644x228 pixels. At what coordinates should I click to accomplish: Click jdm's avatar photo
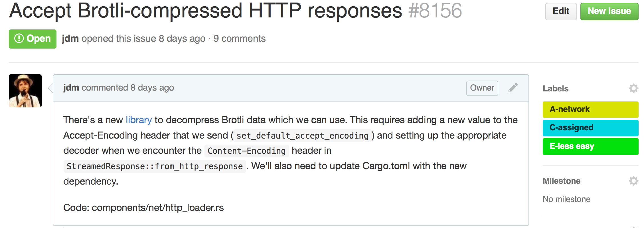click(25, 91)
